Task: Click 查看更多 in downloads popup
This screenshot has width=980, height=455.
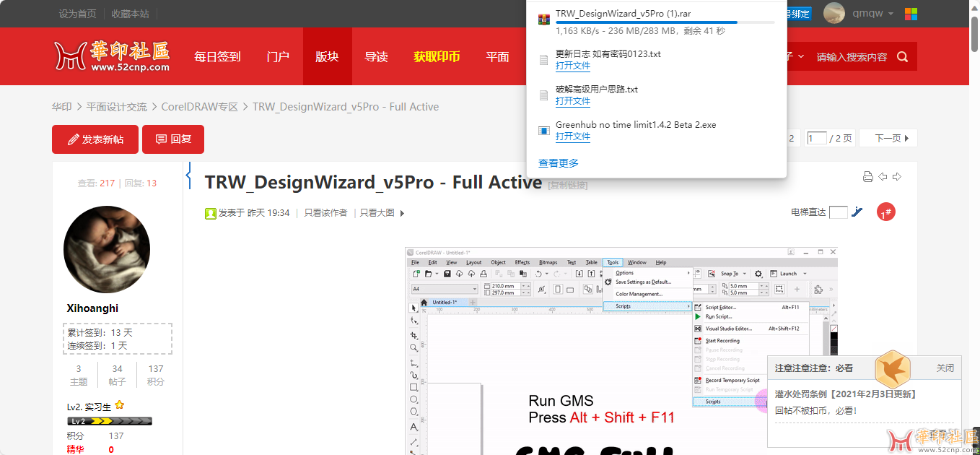Action: [559, 163]
